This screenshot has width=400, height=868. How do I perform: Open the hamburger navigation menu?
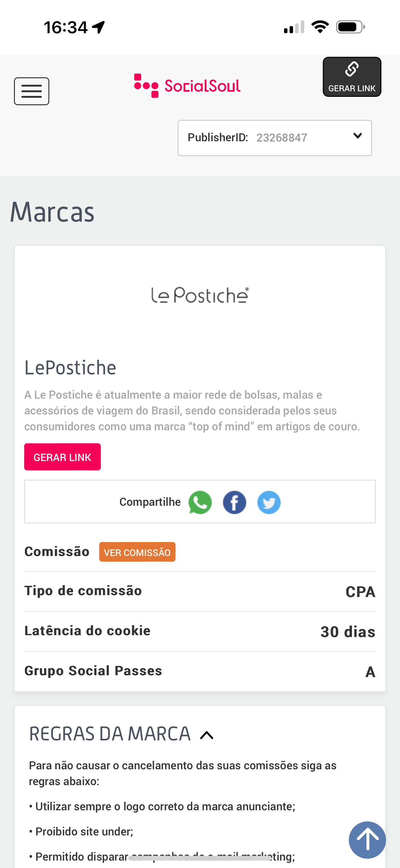32,91
